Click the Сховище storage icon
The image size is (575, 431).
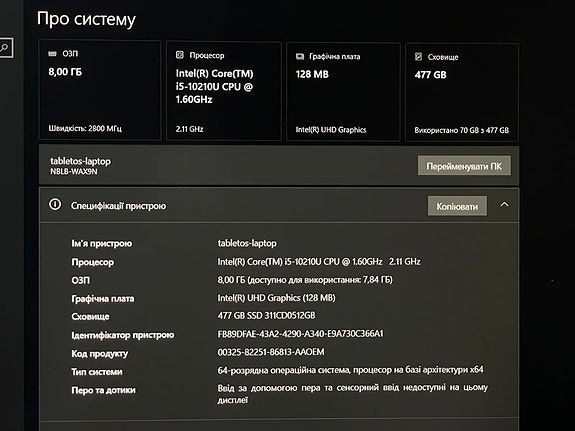tap(418, 56)
